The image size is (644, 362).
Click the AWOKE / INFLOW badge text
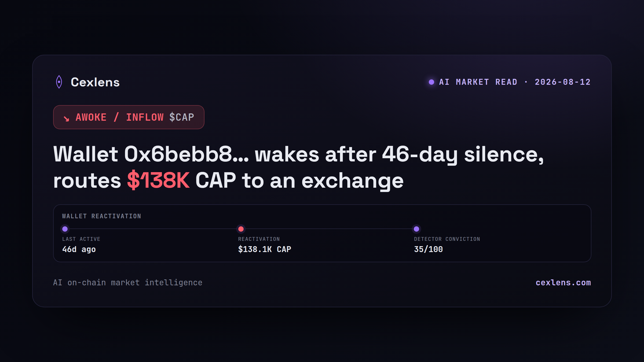click(x=120, y=117)
